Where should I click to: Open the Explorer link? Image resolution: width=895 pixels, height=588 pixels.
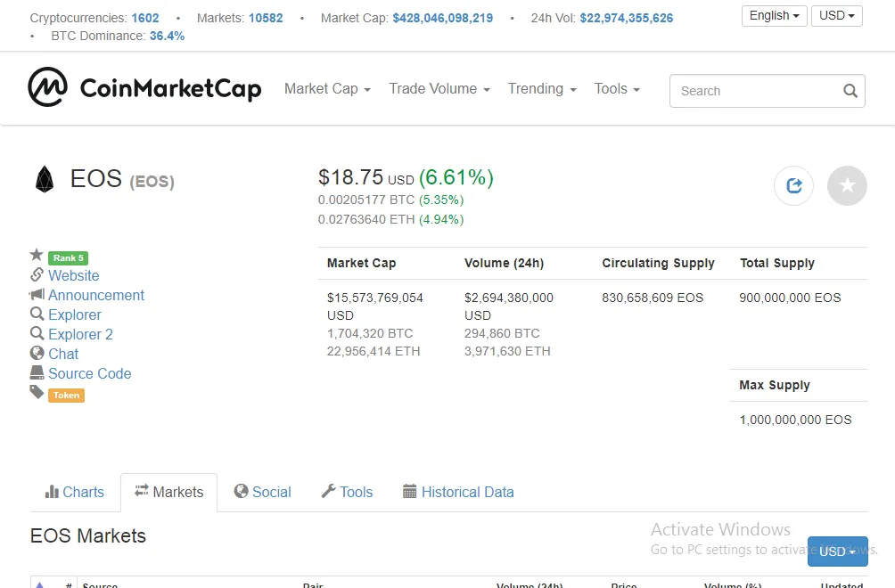coord(75,314)
